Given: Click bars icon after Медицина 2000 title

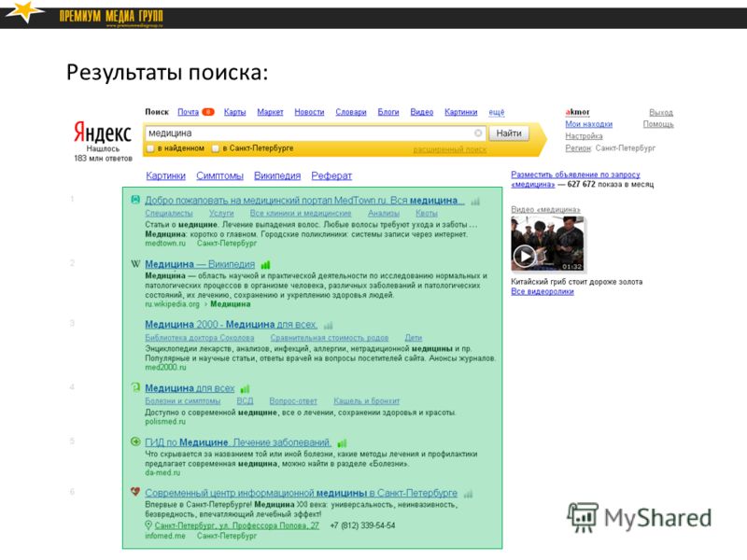Looking at the screenshot, I should (329, 326).
